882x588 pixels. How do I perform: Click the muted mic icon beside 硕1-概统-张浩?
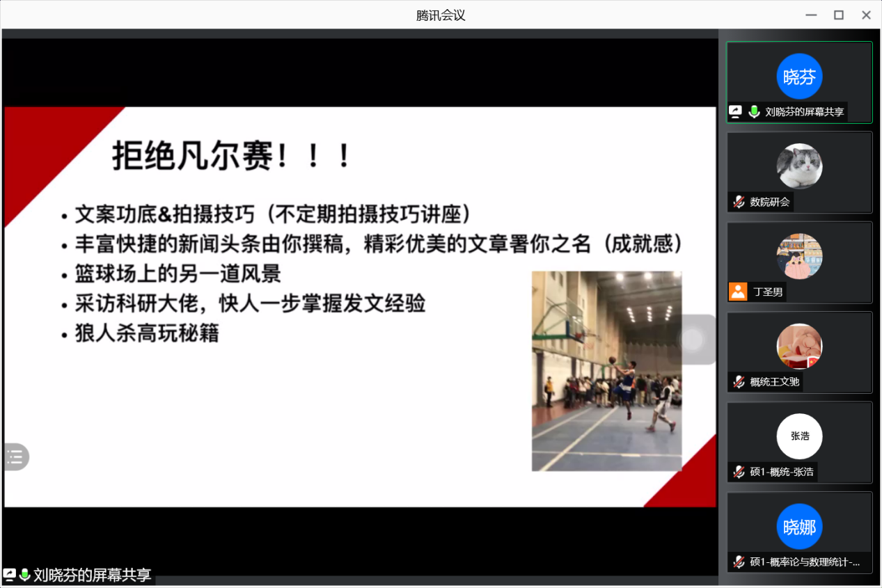[739, 472]
